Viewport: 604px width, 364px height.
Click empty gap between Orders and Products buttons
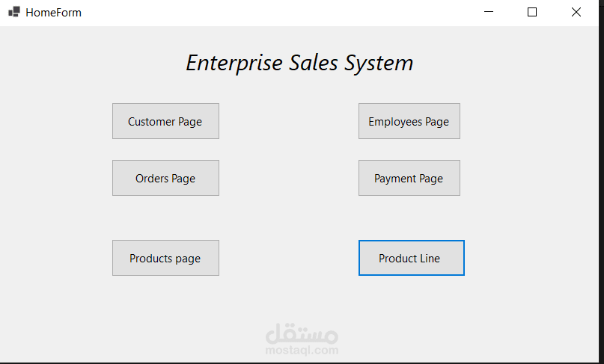[x=165, y=218]
